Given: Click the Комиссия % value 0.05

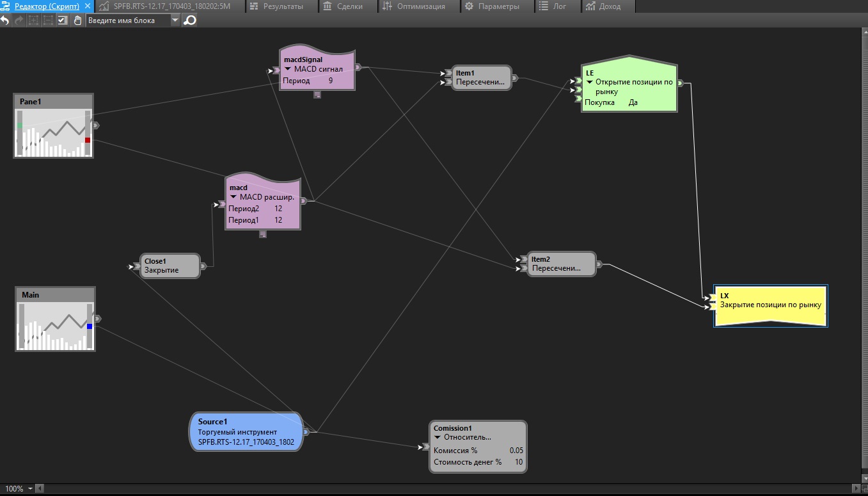Looking at the screenshot, I should (516, 451).
